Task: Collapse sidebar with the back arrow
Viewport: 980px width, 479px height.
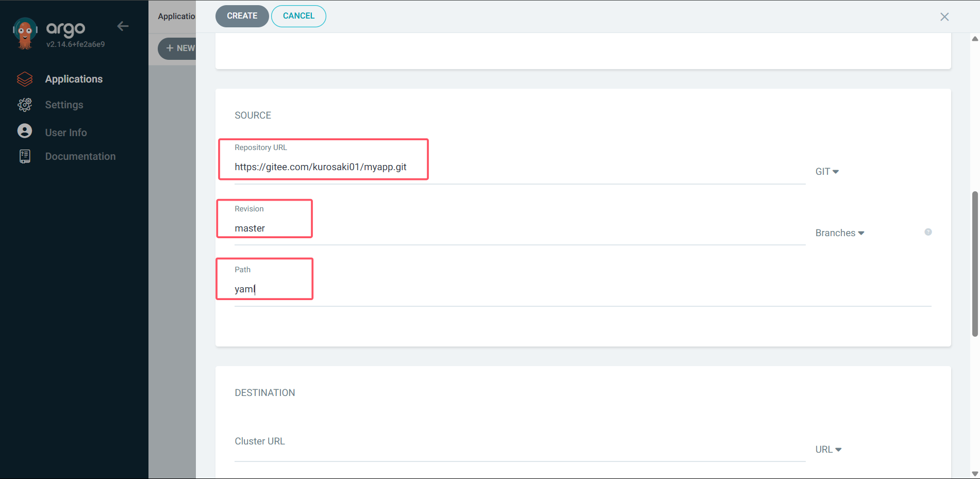Action: click(123, 26)
